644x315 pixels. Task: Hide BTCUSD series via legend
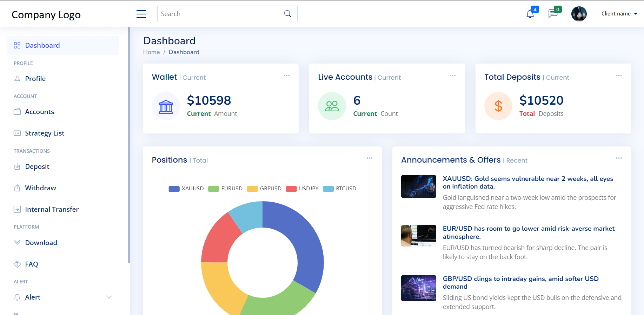coord(340,189)
